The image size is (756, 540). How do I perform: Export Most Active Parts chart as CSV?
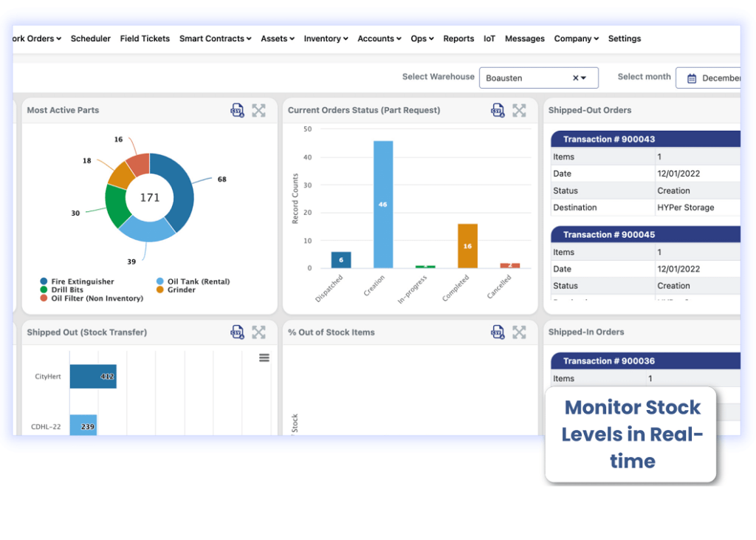[x=237, y=110]
